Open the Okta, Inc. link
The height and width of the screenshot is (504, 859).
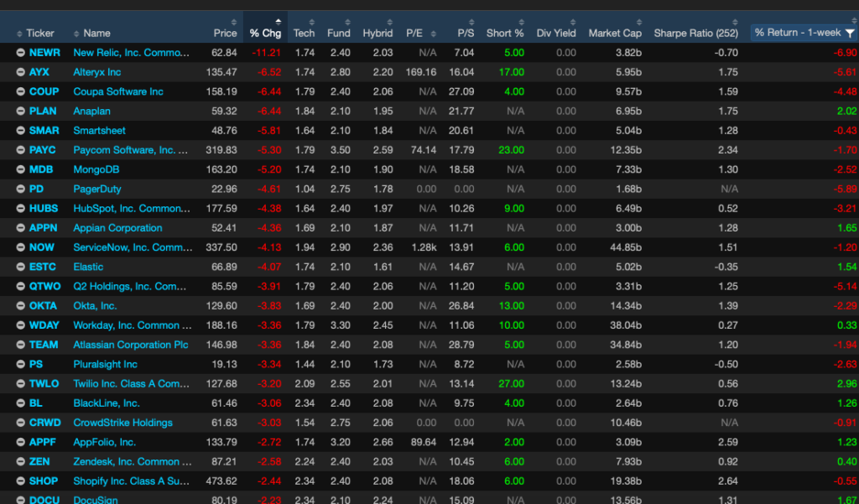coord(96,306)
